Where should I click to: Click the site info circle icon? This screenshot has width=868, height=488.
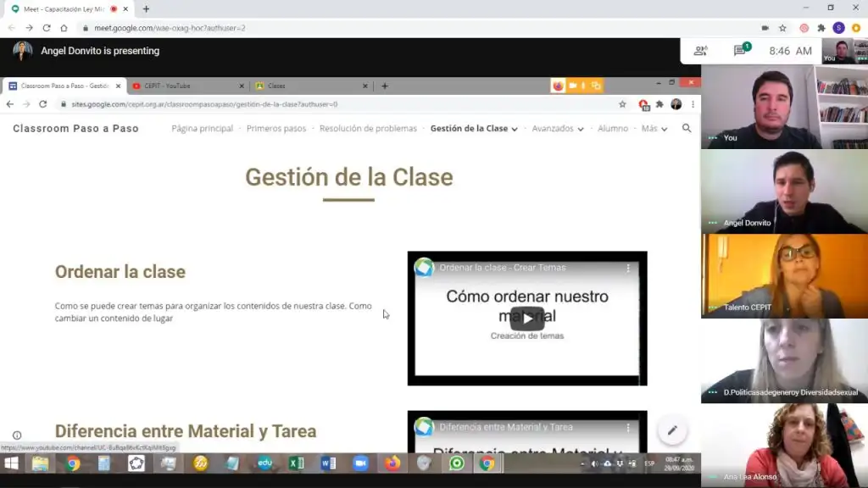[x=17, y=435]
